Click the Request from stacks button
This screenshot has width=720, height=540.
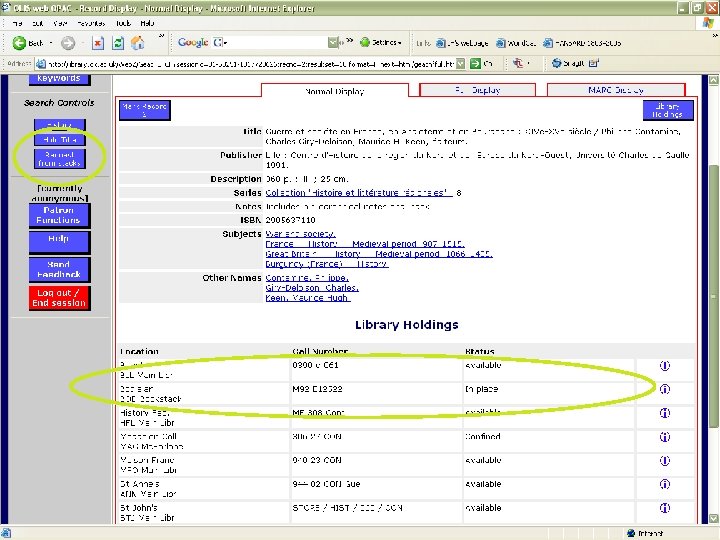59,159
